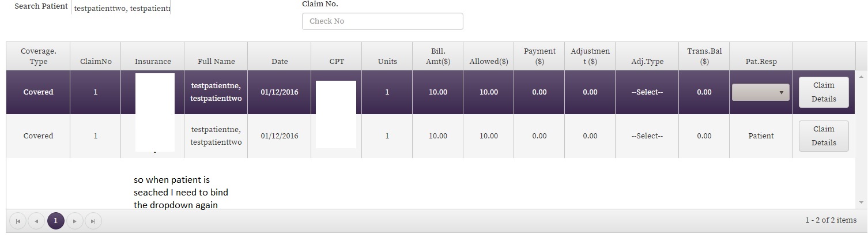Jump to the last grid page

[x=93, y=221]
